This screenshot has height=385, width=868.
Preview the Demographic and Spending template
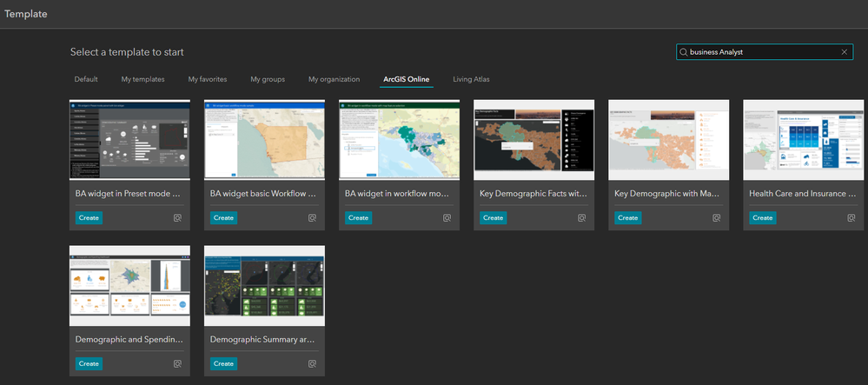(x=177, y=364)
